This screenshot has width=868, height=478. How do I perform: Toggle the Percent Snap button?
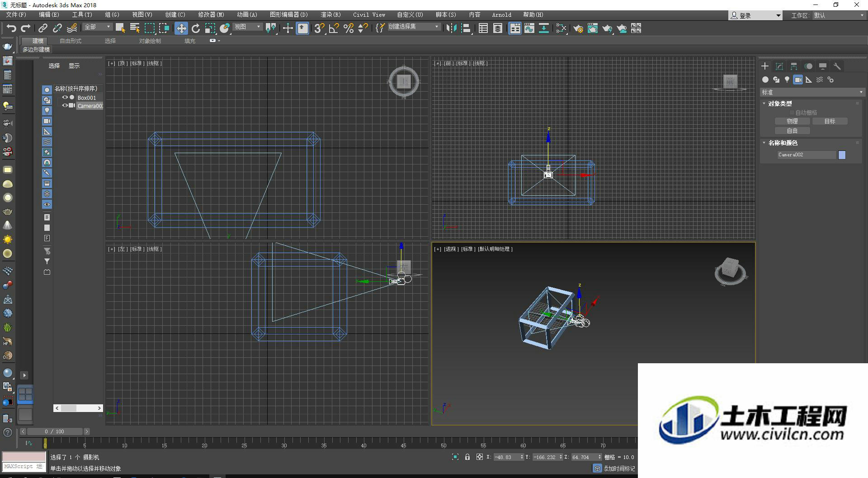(x=348, y=28)
